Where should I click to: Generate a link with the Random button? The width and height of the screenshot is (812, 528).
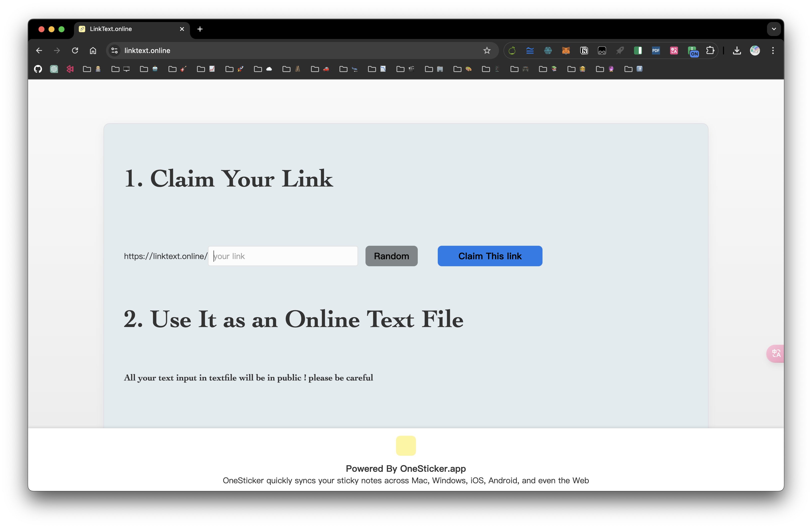[x=391, y=256]
